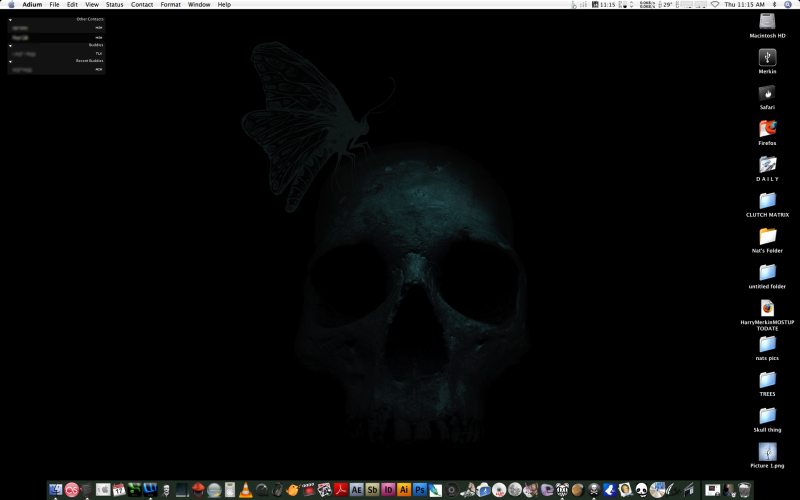
Task: Select the 'Skull thing' folder
Action: coord(767,415)
